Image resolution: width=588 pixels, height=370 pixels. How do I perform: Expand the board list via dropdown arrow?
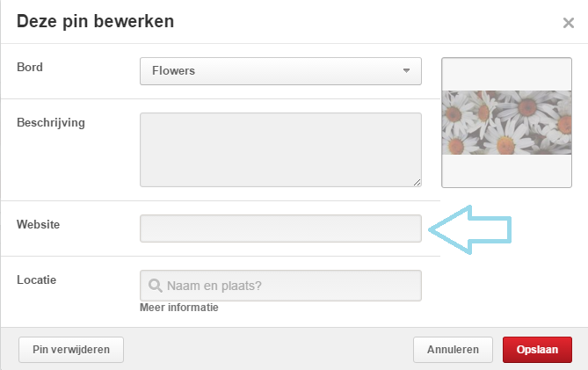406,70
